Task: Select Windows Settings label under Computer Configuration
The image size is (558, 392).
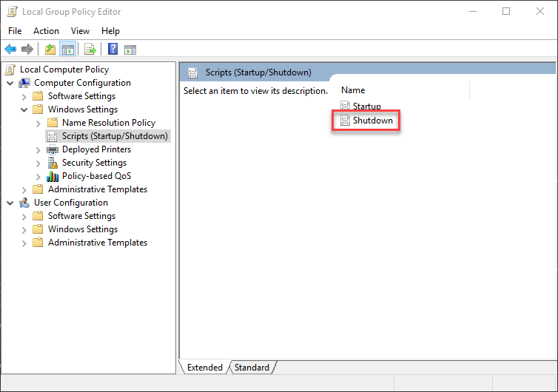Action: tap(83, 109)
